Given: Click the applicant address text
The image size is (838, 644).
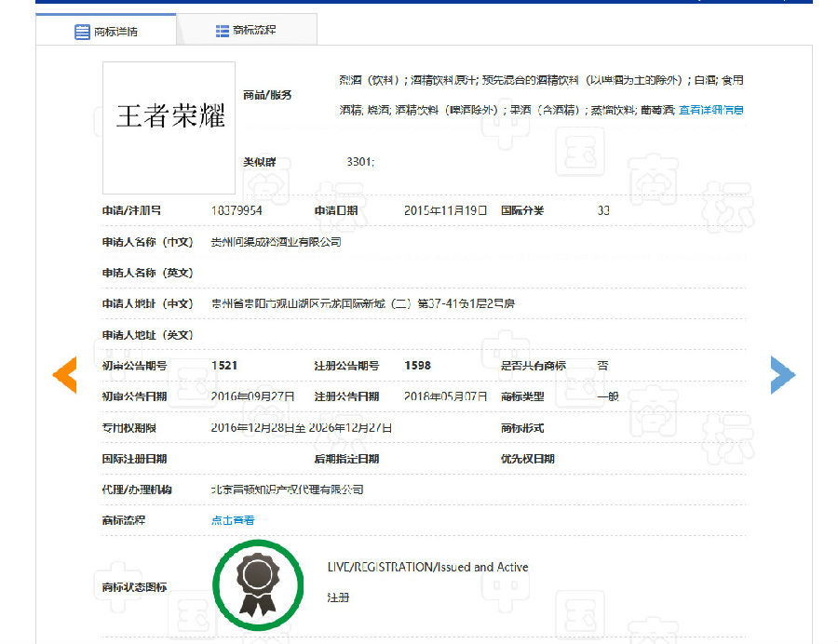Looking at the screenshot, I should coord(362,303).
